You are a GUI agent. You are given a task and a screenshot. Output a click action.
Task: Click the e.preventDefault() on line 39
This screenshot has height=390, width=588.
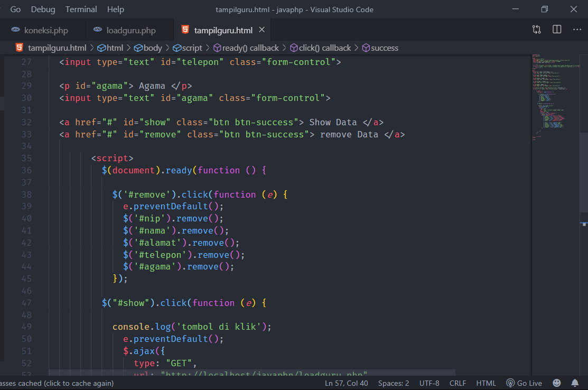[173, 206]
